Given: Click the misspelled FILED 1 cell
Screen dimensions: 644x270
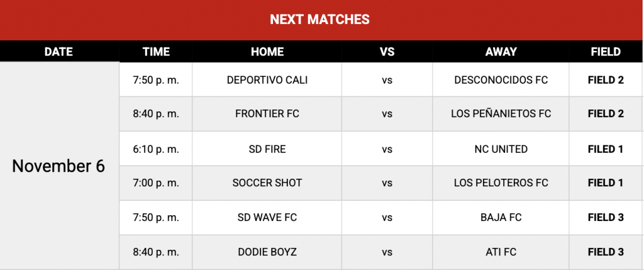Looking at the screenshot, I should click(606, 149).
